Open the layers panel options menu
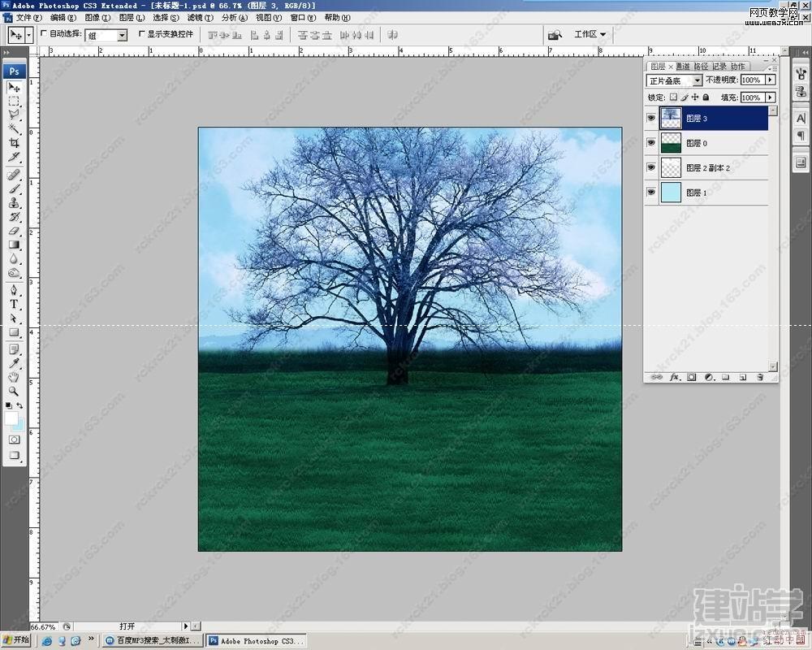The image size is (812, 650). tap(771, 68)
